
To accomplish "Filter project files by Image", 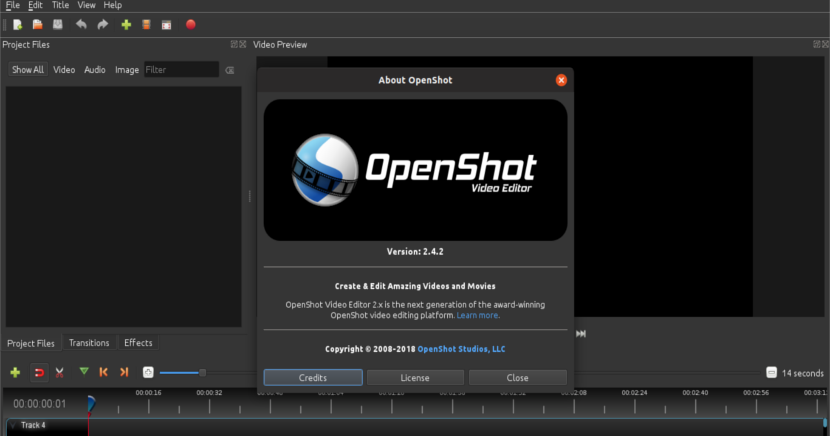I will pyautogui.click(x=127, y=70).
